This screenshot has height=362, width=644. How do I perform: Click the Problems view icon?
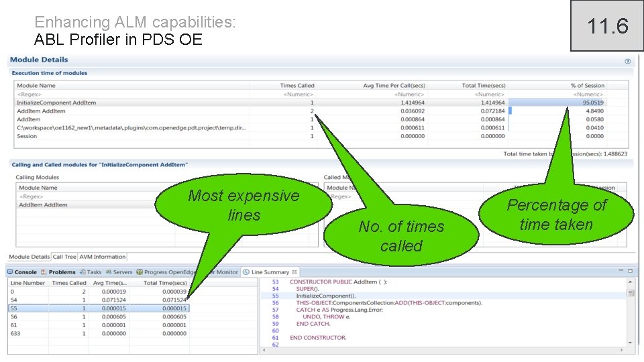click(x=44, y=271)
